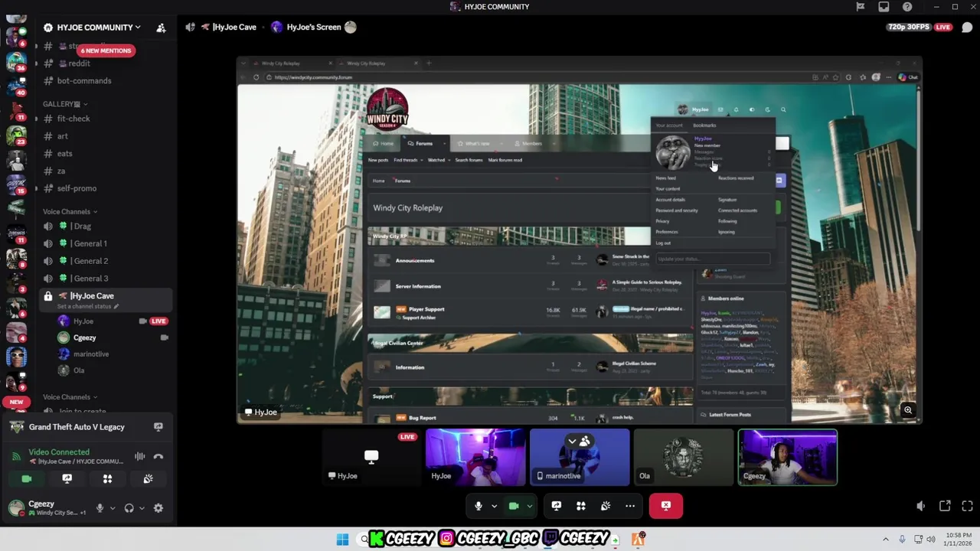Stop watching with red button
Image resolution: width=980 pixels, height=551 pixels.
tap(666, 506)
